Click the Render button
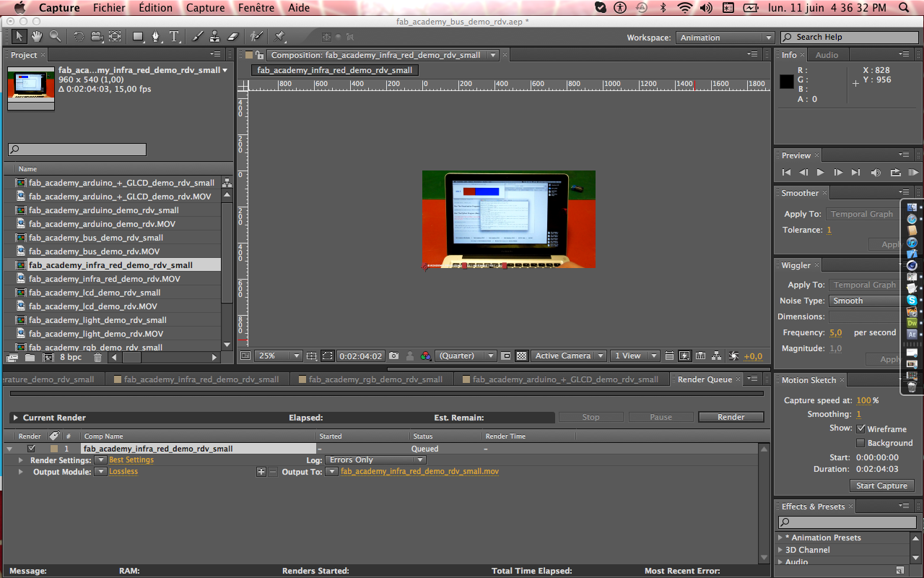The height and width of the screenshot is (578, 924). click(731, 416)
